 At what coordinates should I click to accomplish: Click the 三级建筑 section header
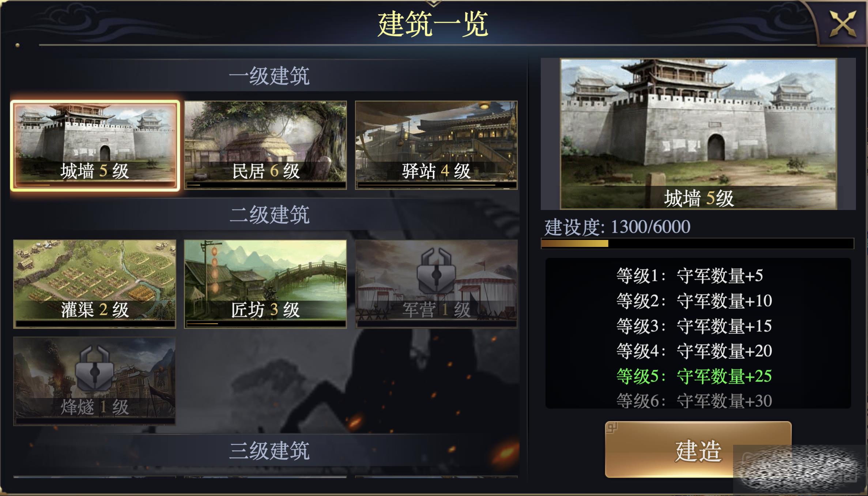point(269,450)
